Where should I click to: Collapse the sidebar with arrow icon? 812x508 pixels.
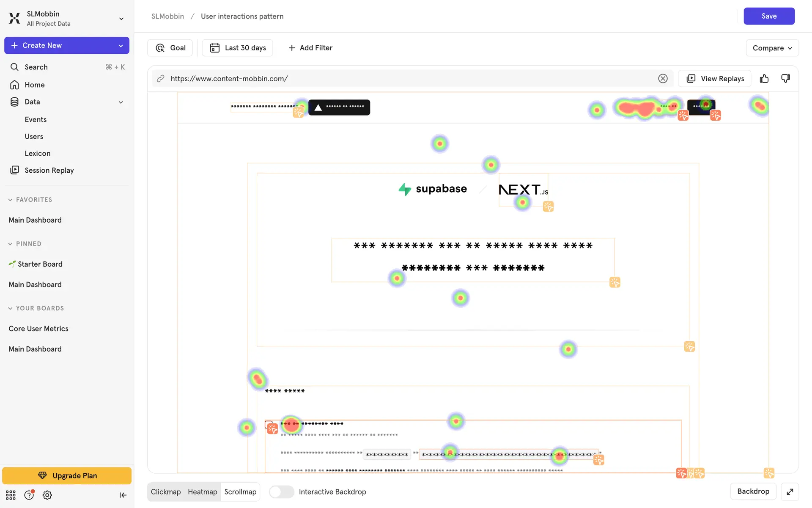coord(123,495)
